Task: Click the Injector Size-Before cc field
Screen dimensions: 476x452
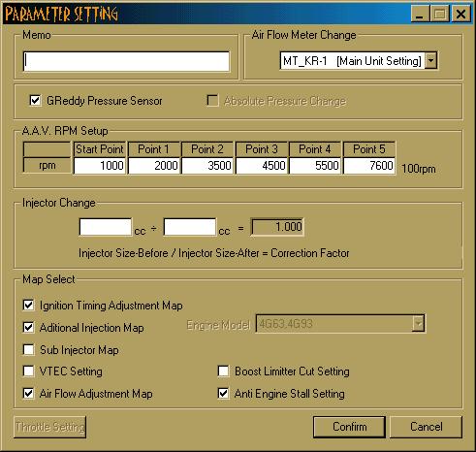Action: 106,227
